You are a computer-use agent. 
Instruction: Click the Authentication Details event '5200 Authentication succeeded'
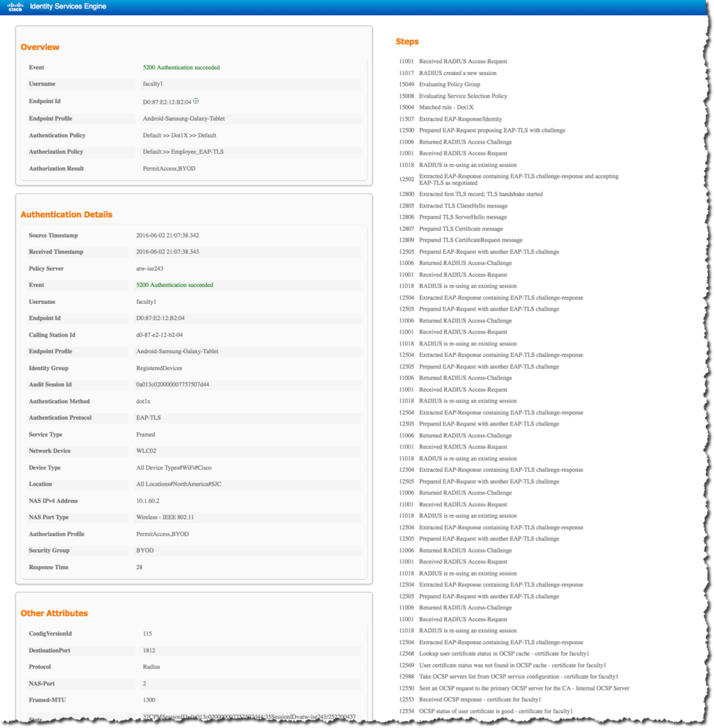point(174,285)
